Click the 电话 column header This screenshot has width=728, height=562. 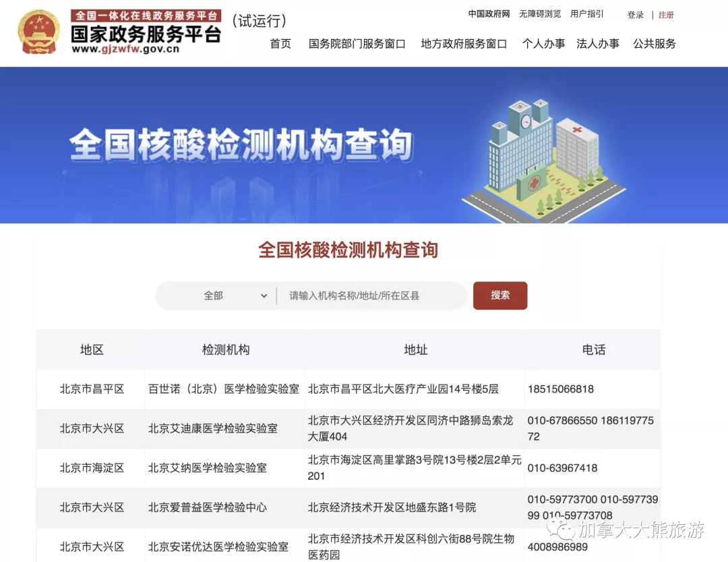click(594, 349)
